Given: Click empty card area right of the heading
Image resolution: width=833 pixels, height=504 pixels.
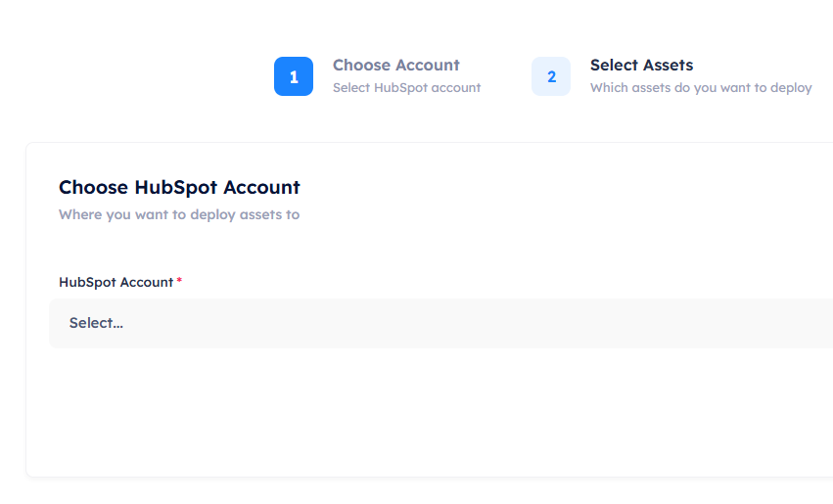Looking at the screenshot, I should [x=587, y=191].
